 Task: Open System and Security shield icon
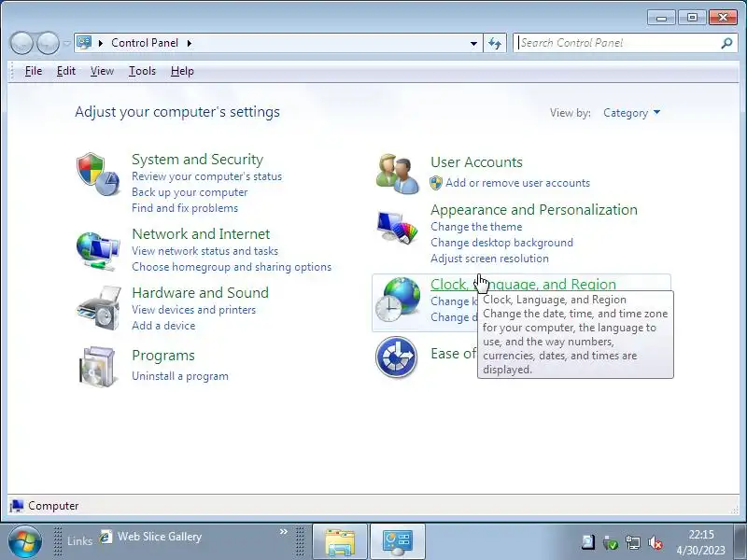pyautogui.click(x=98, y=175)
